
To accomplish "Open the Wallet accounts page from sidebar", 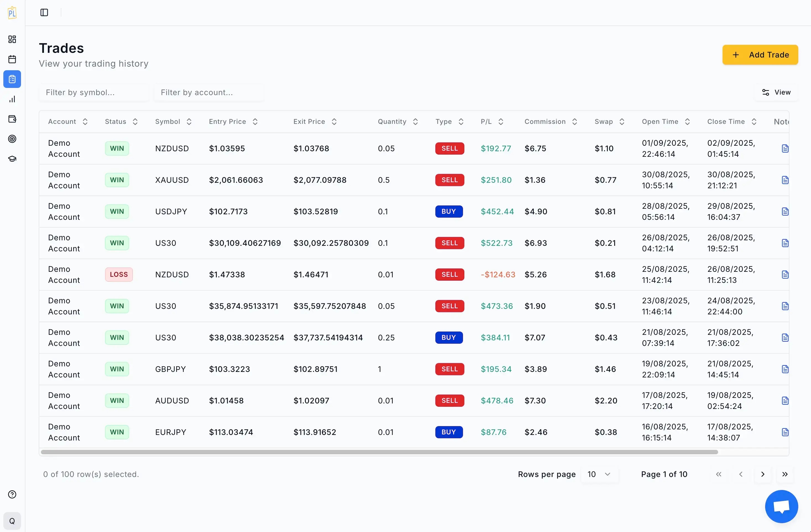I will [12, 119].
